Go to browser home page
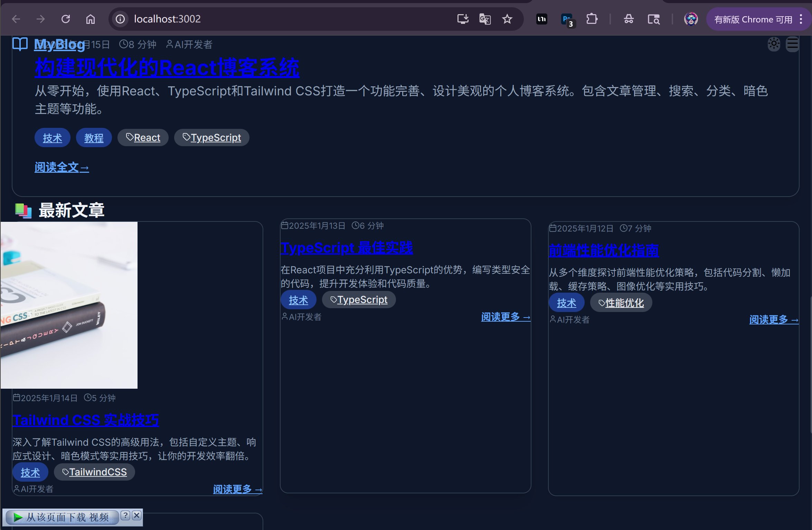 tap(91, 19)
